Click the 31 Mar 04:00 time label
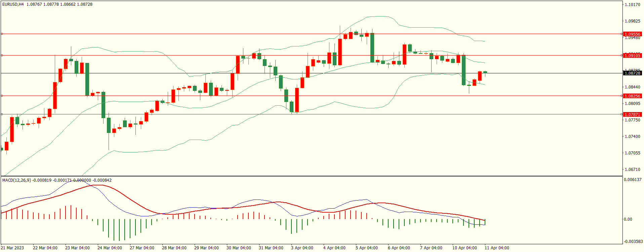This screenshot has height=252, width=644. (x=271, y=248)
